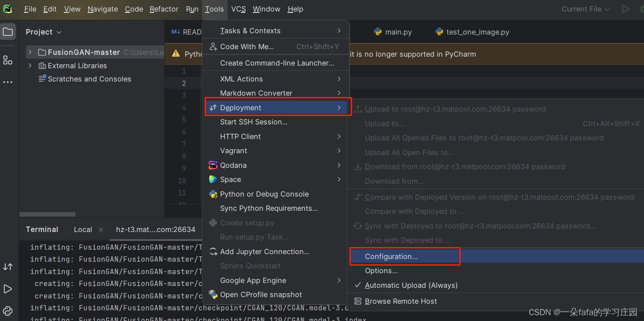The height and width of the screenshot is (321, 644).
Task: Open More tool windows ellipsis
Action: (x=8, y=82)
